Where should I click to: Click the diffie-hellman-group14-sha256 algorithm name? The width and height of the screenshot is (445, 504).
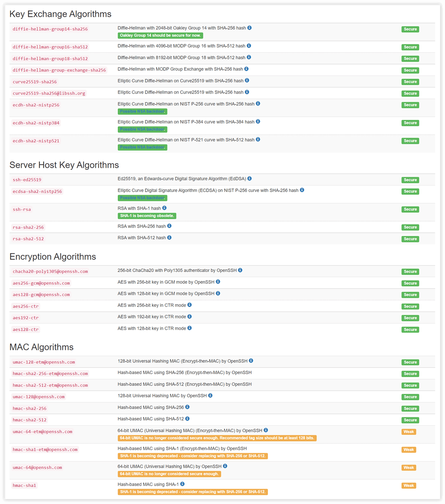click(50, 29)
